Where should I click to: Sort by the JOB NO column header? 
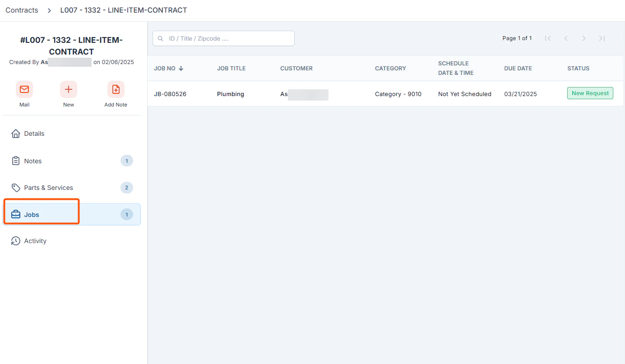click(169, 69)
